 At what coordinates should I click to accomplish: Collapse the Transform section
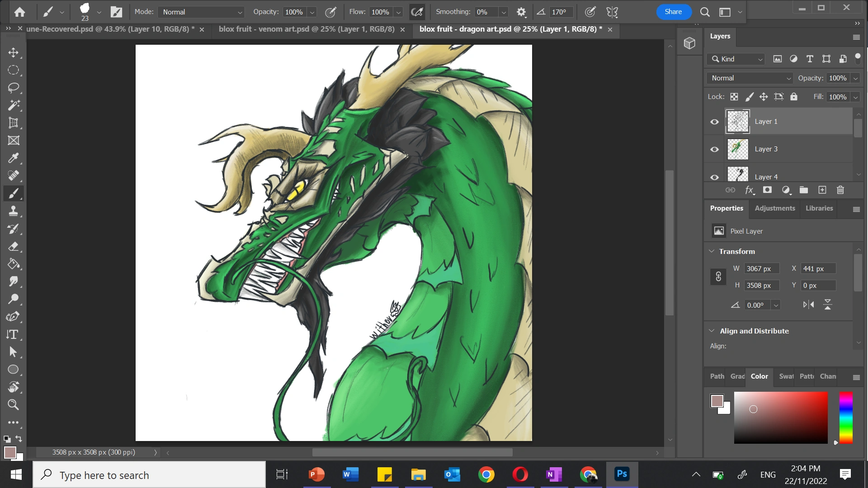pyautogui.click(x=712, y=251)
